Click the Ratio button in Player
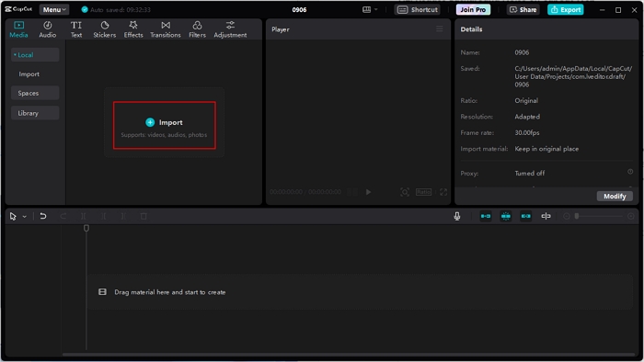This screenshot has height=362, width=644. [423, 192]
